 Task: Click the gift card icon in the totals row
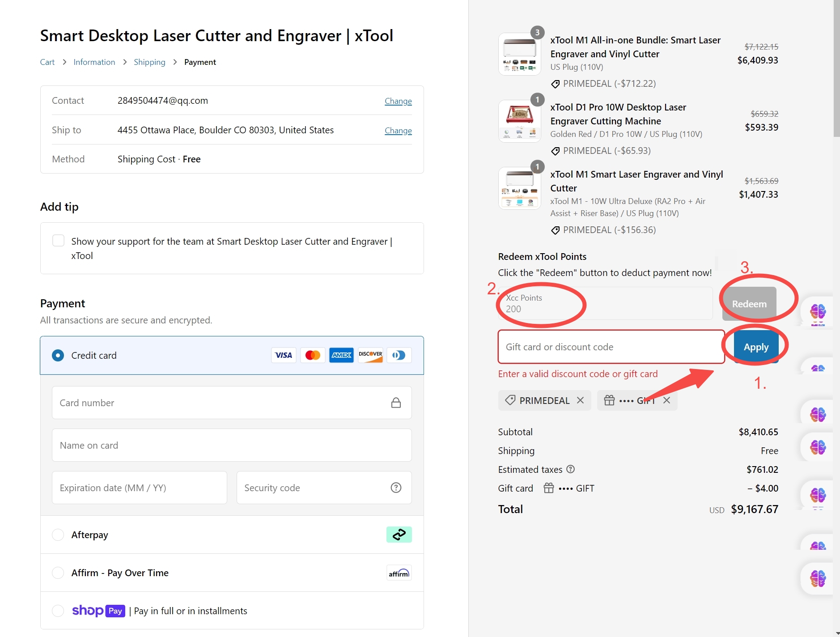click(x=549, y=488)
